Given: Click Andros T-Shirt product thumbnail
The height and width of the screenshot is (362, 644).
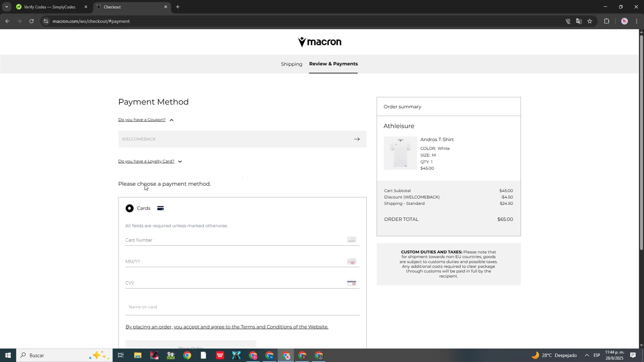Looking at the screenshot, I should (x=401, y=153).
